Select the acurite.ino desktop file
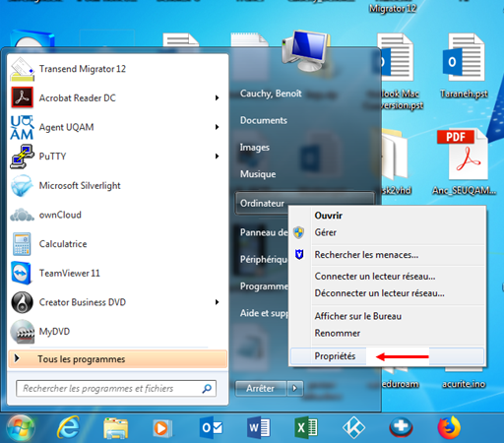The height and width of the screenshot is (443, 504). (464, 384)
